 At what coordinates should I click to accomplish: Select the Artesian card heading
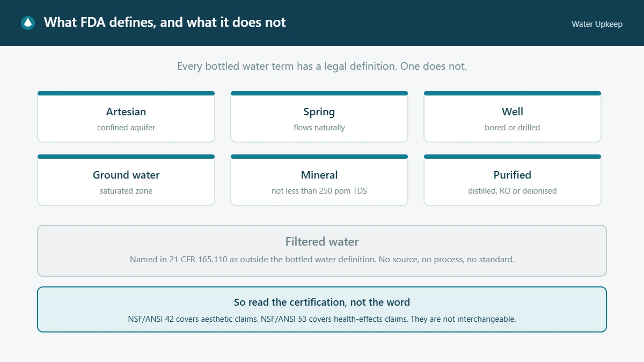pyautogui.click(x=126, y=112)
